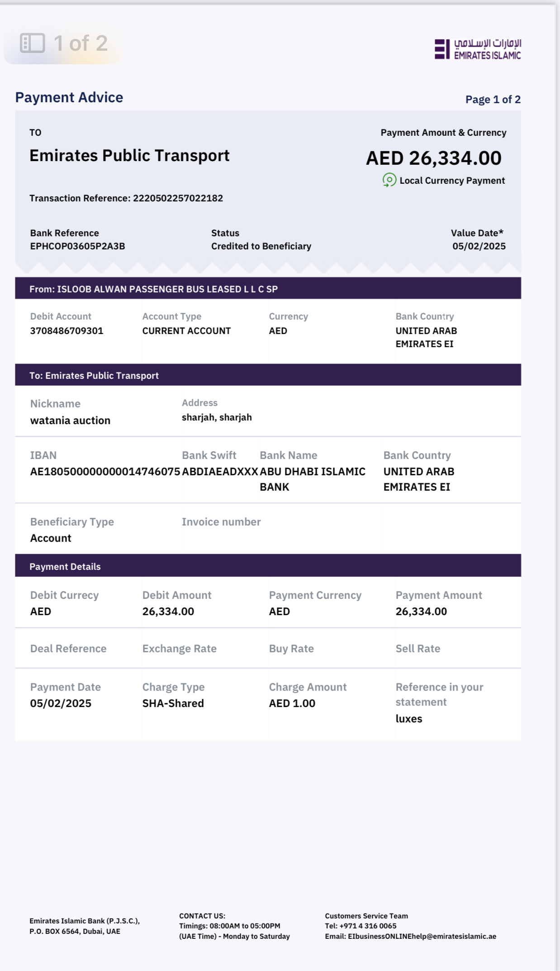The width and height of the screenshot is (560, 971).
Task: Open the page thumbnail sidebar icon
Action: point(33,43)
